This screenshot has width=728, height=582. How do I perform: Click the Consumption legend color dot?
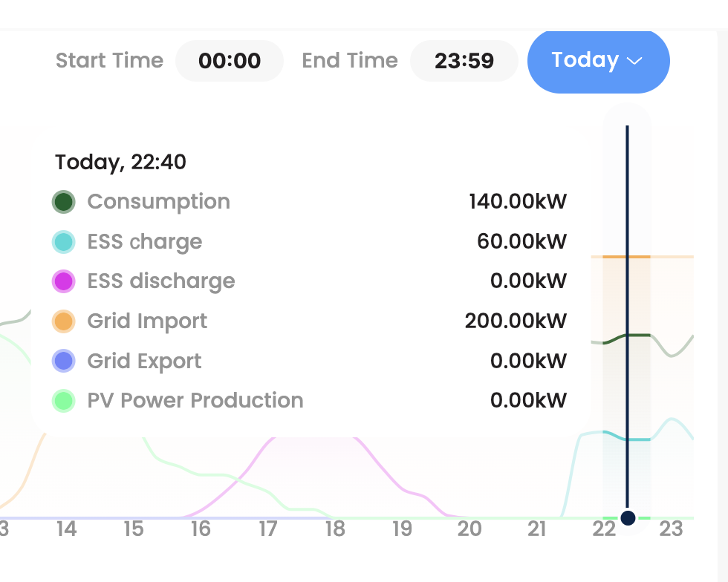63,201
